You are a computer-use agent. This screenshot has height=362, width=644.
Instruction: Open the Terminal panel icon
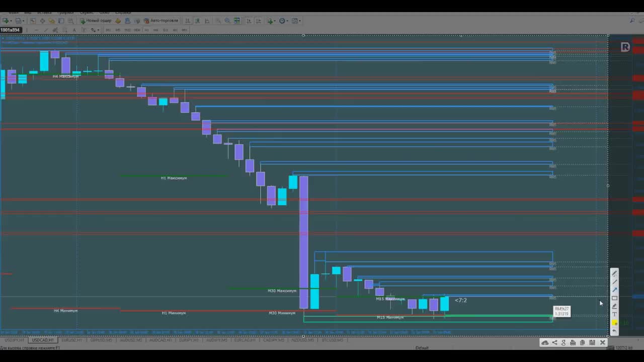(61, 21)
